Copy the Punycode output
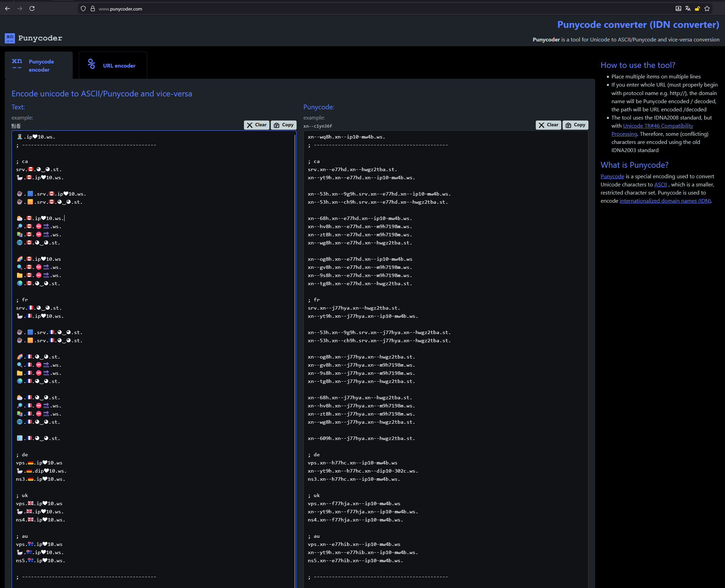The width and height of the screenshot is (725, 588). pyautogui.click(x=575, y=125)
